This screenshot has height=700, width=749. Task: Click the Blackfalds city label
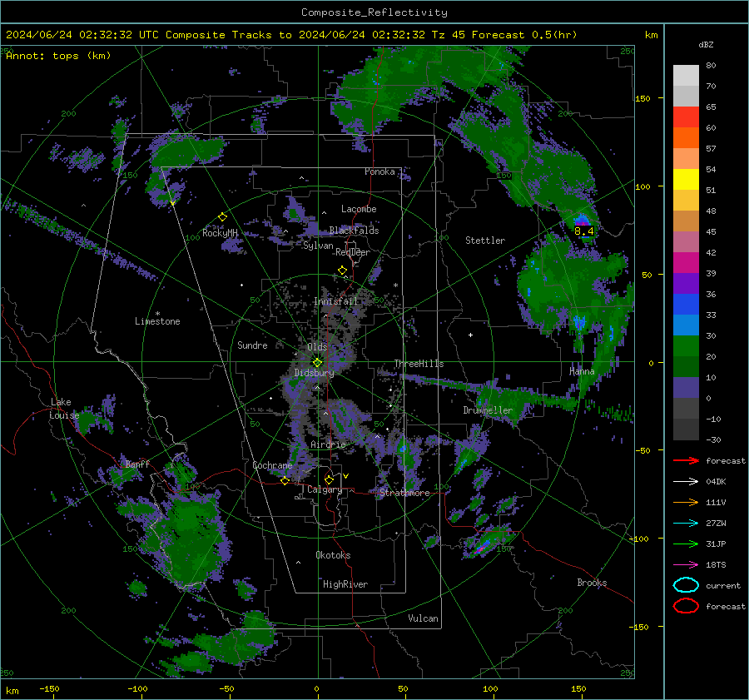coord(354,231)
